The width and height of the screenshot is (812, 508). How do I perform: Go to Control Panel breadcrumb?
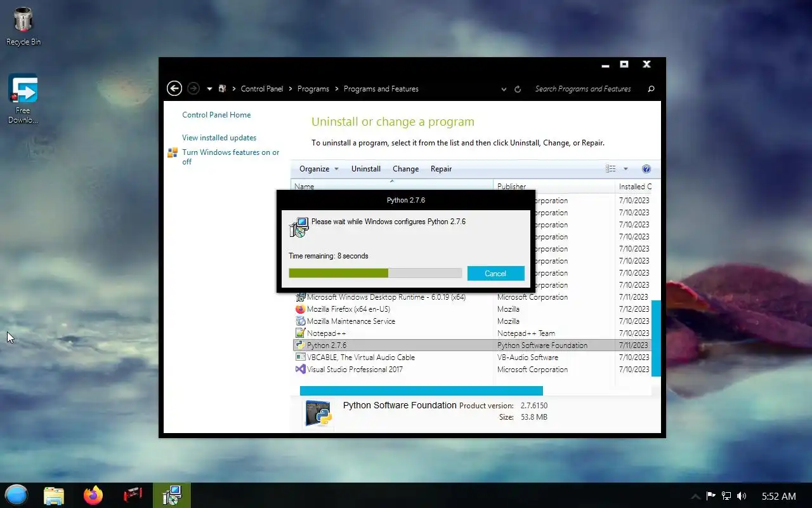tap(262, 89)
